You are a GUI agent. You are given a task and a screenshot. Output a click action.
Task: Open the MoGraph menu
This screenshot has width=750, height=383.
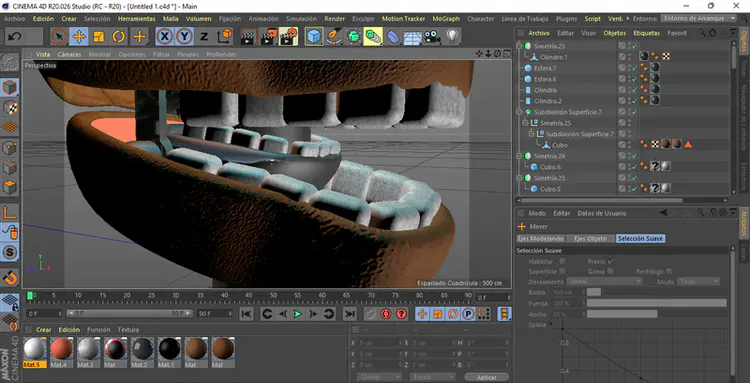point(446,19)
